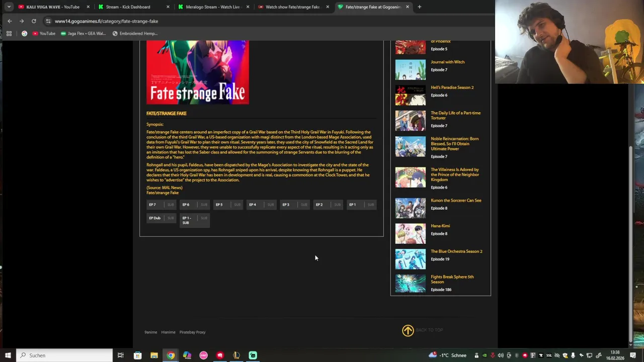
Task: Open the 9anime footer link
Action: tap(150, 332)
